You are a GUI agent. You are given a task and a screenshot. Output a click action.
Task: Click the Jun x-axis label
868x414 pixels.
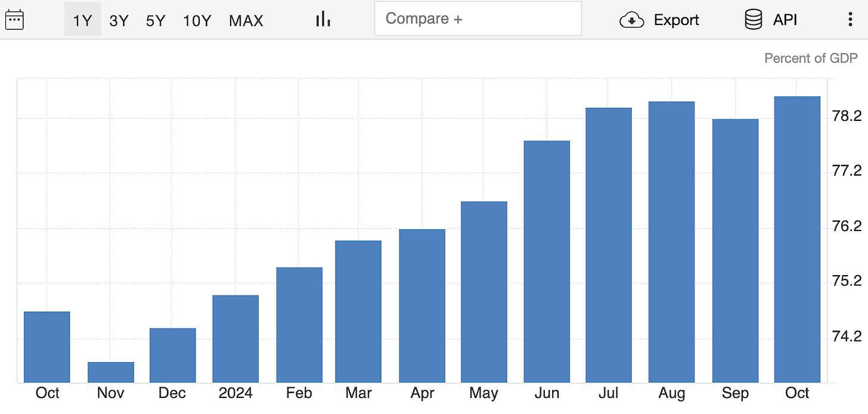[547, 393]
